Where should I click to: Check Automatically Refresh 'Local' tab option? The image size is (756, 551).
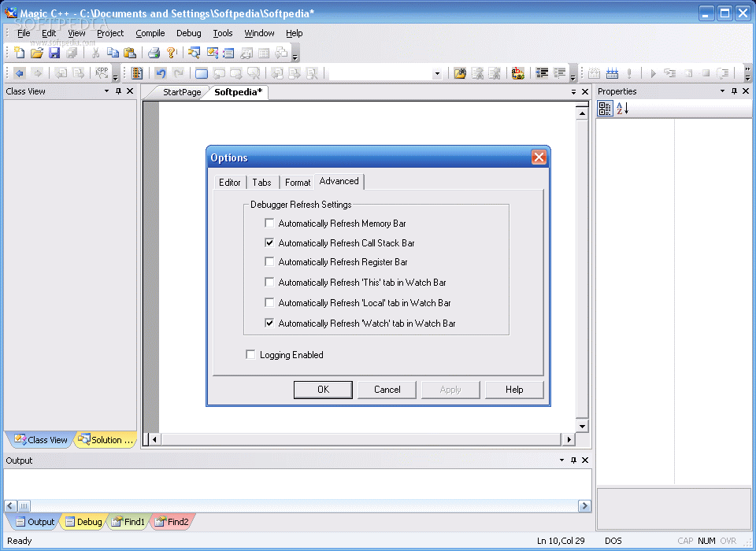269,303
